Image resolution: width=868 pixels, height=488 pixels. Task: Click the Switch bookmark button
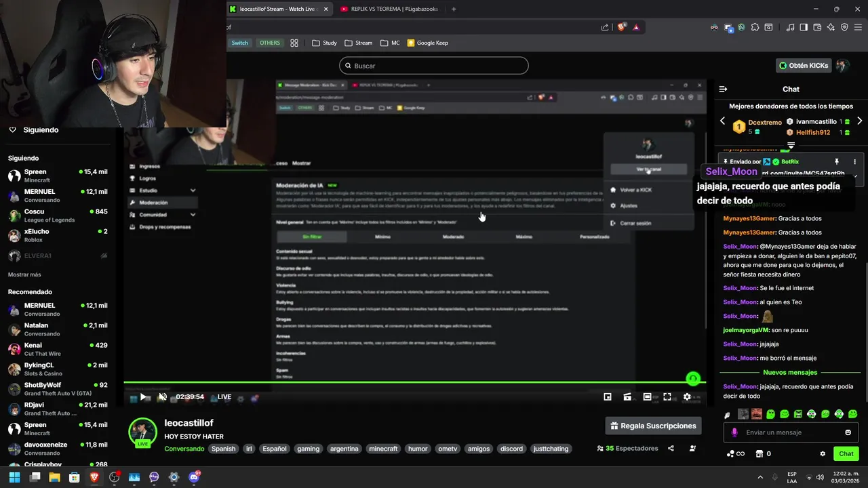pos(239,43)
